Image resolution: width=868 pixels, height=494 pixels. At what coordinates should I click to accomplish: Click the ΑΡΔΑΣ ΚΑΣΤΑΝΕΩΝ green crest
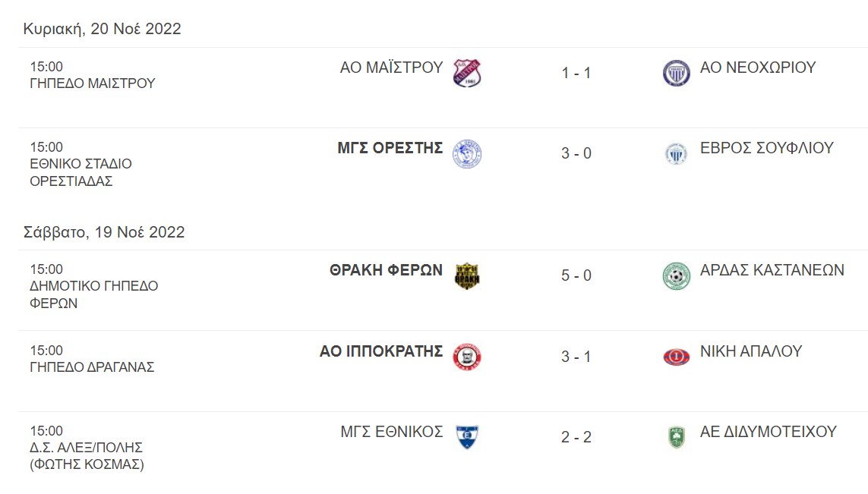(x=676, y=276)
